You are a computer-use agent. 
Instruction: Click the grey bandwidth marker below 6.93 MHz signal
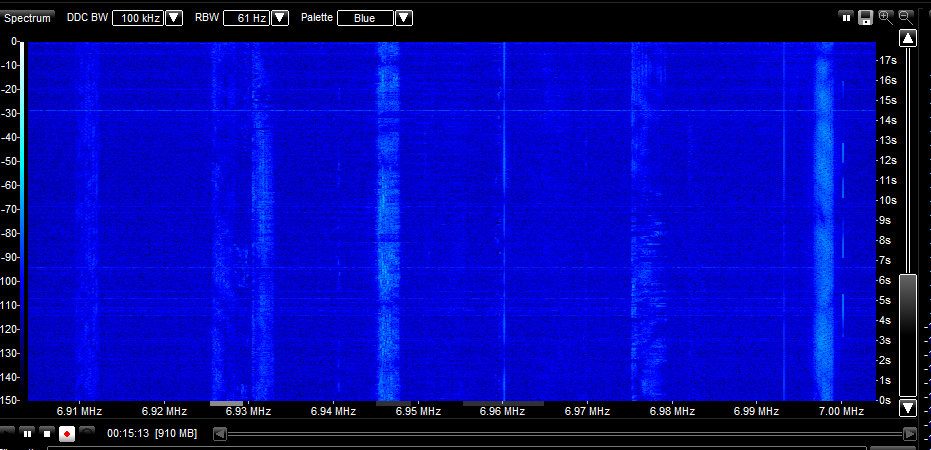click(226, 404)
